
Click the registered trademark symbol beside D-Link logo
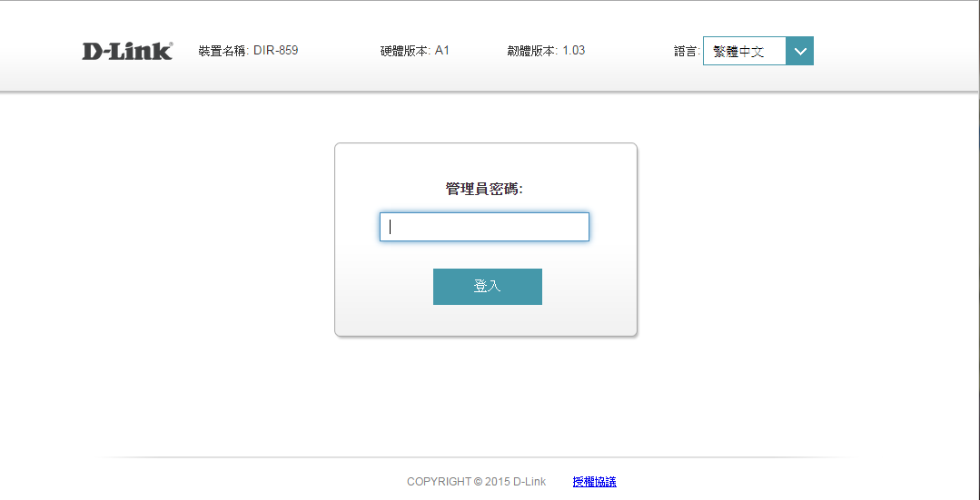click(x=170, y=44)
